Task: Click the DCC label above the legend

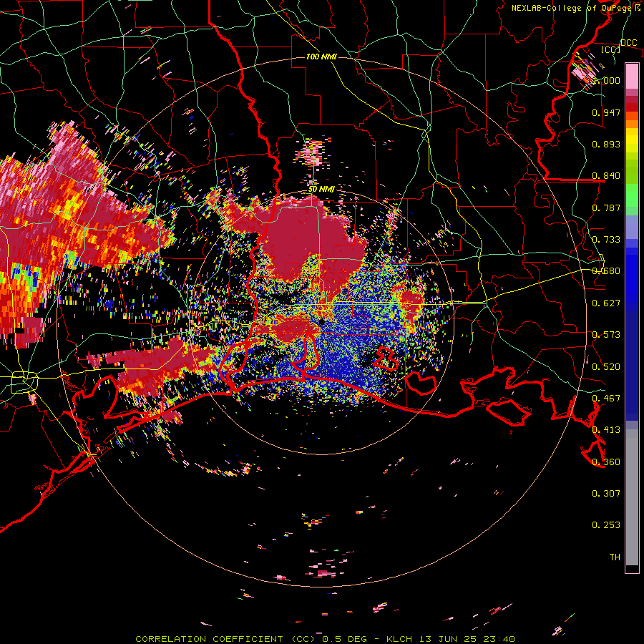Action: (628, 43)
